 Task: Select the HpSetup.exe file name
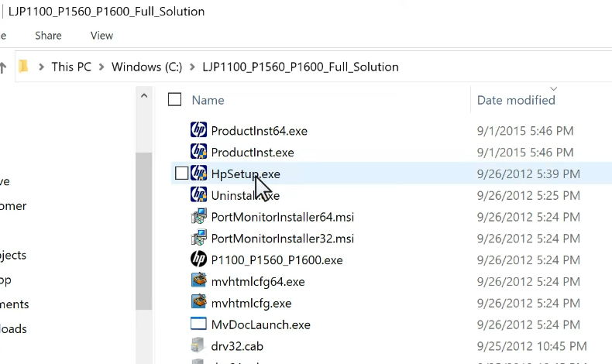[246, 173]
